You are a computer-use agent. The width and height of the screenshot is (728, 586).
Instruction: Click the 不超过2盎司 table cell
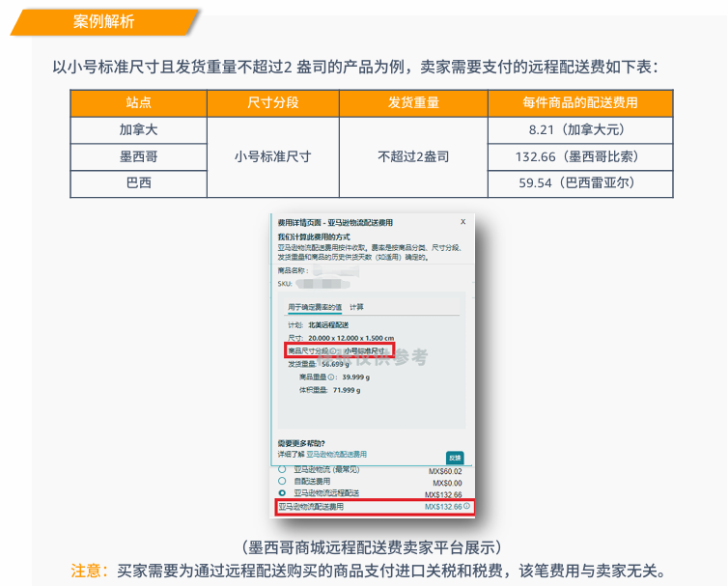tap(413, 157)
